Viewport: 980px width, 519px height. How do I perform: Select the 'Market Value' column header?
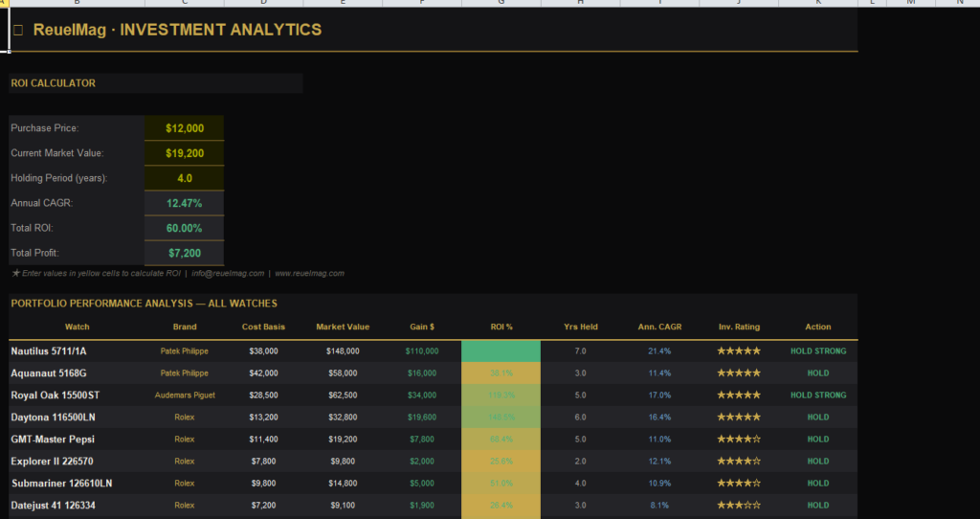[x=343, y=327]
